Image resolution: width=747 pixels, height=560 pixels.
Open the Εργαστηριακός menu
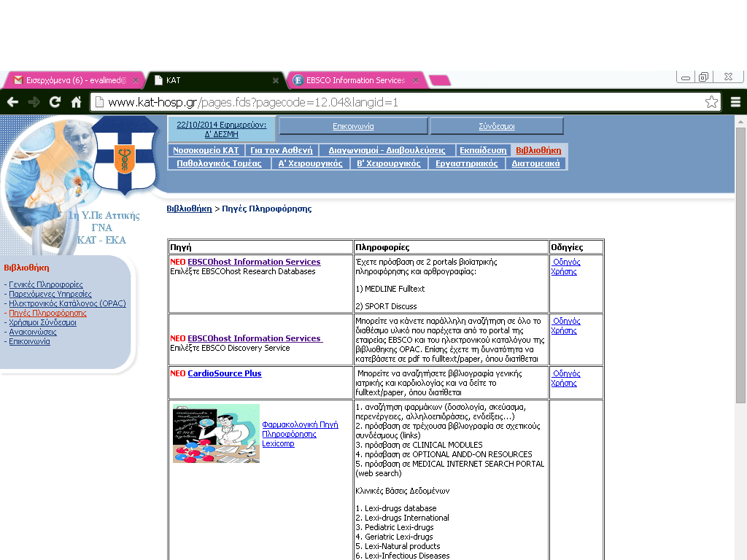(x=466, y=163)
